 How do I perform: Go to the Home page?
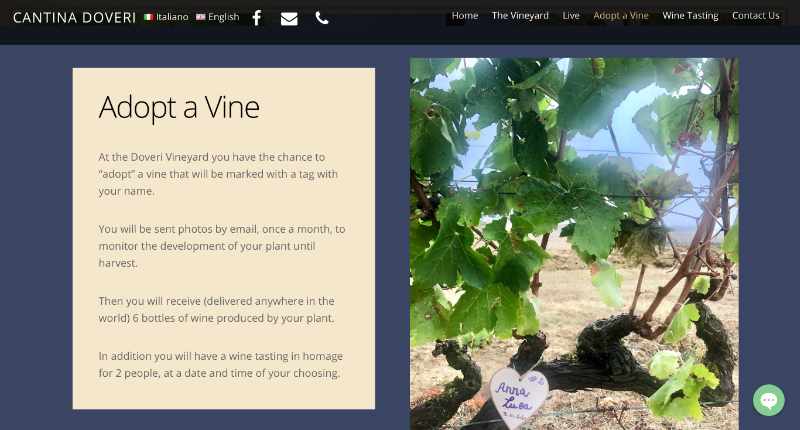pos(465,16)
